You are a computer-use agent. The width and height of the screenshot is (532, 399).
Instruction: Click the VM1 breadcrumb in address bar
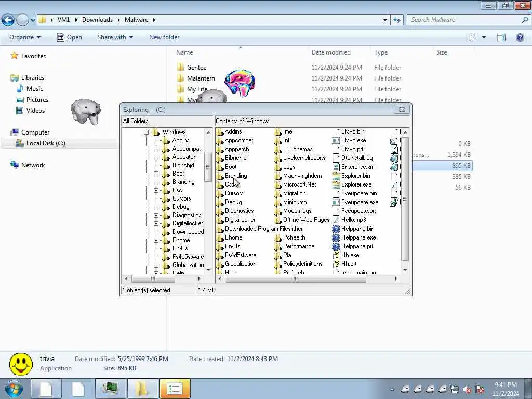pos(63,20)
